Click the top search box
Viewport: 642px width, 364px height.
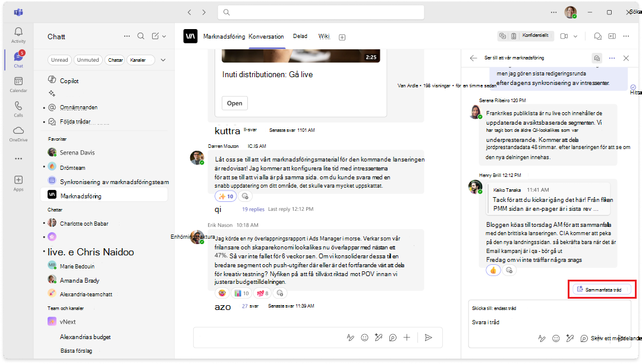tap(320, 12)
